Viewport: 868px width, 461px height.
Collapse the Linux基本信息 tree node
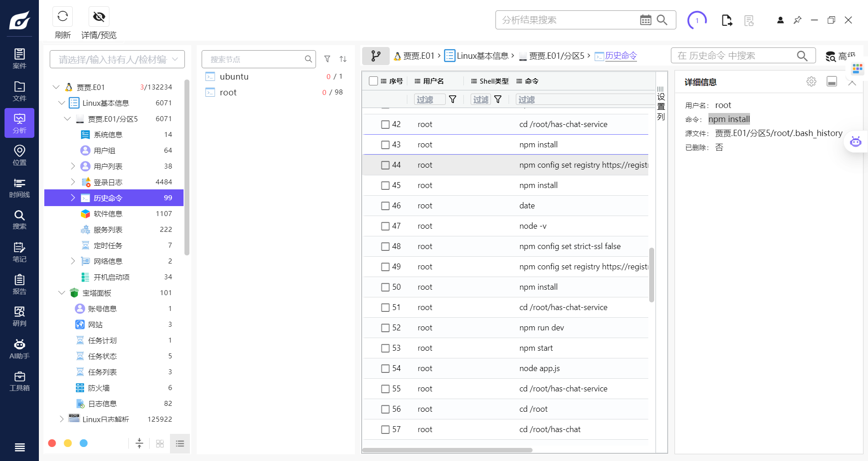tap(61, 103)
